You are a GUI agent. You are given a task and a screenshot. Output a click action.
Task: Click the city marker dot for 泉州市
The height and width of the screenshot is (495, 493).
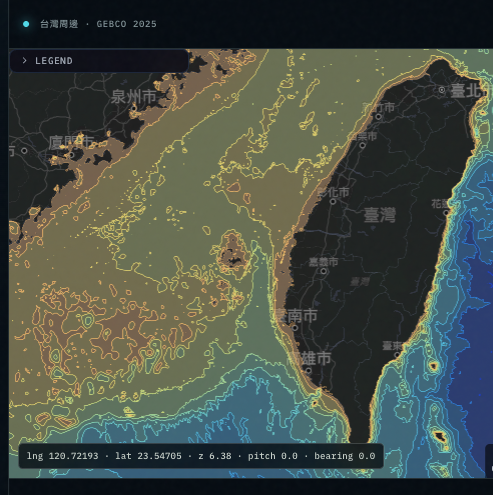(x=134, y=108)
